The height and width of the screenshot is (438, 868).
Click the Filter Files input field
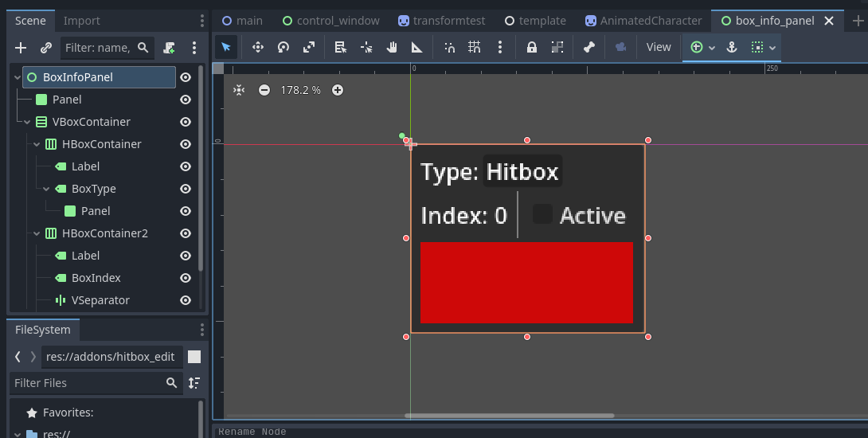tap(88, 383)
